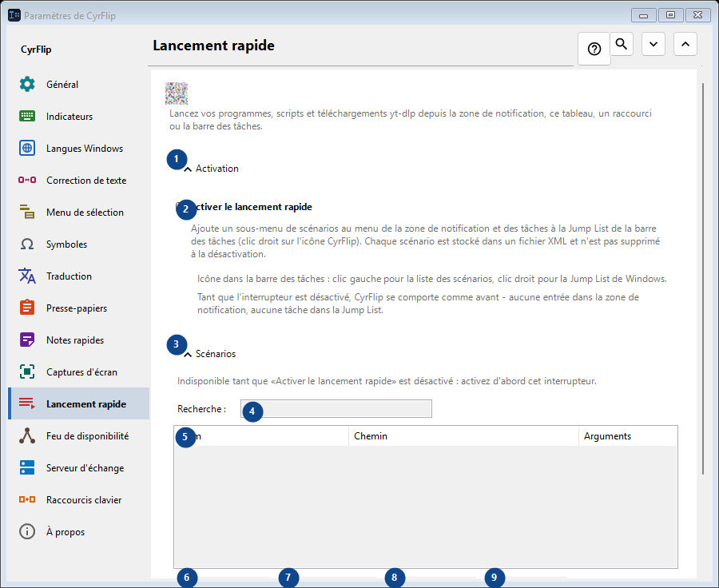Viewport: 719px width, 588px height.
Task: Close the Paramètres de CyrFlip window
Action: click(698, 15)
